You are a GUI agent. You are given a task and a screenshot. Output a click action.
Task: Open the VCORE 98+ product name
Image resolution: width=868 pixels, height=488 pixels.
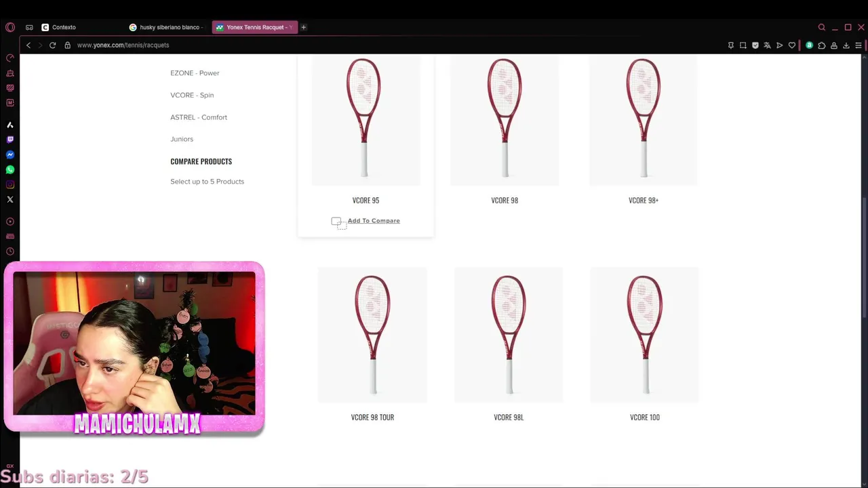[644, 201]
